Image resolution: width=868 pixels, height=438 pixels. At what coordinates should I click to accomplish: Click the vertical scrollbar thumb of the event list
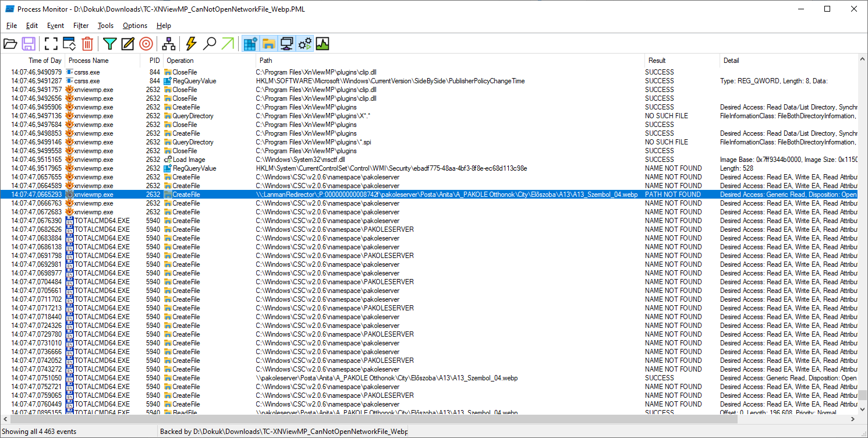(863, 395)
